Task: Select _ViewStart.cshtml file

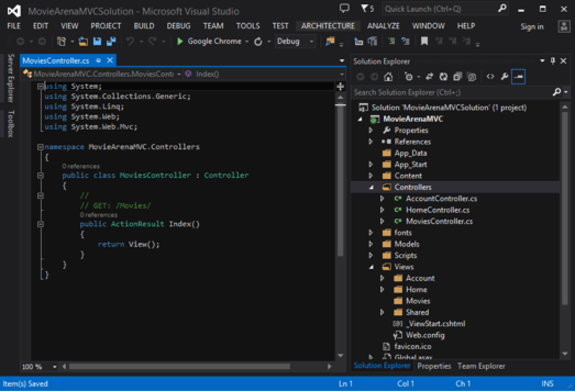Action: [436, 324]
